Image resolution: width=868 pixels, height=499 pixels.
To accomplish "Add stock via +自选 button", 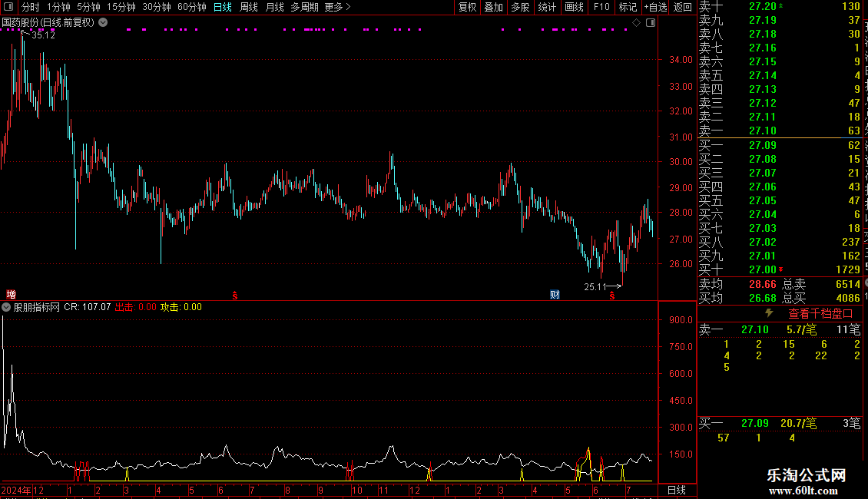I will tap(655, 7).
